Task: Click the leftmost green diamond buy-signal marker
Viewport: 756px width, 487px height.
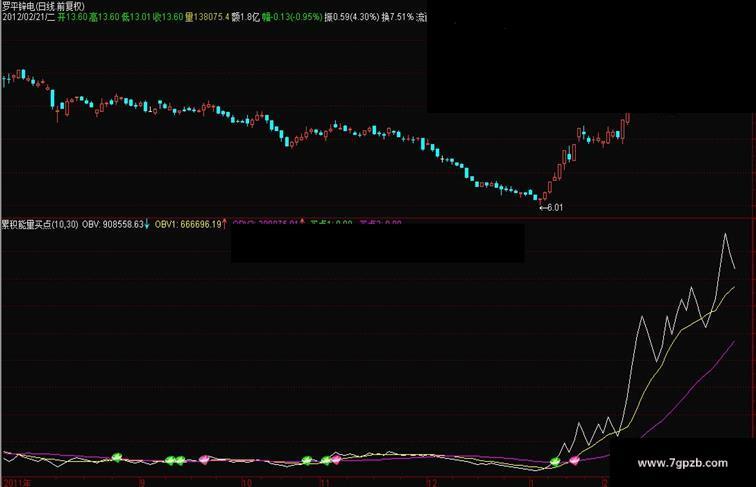Action: point(117,457)
